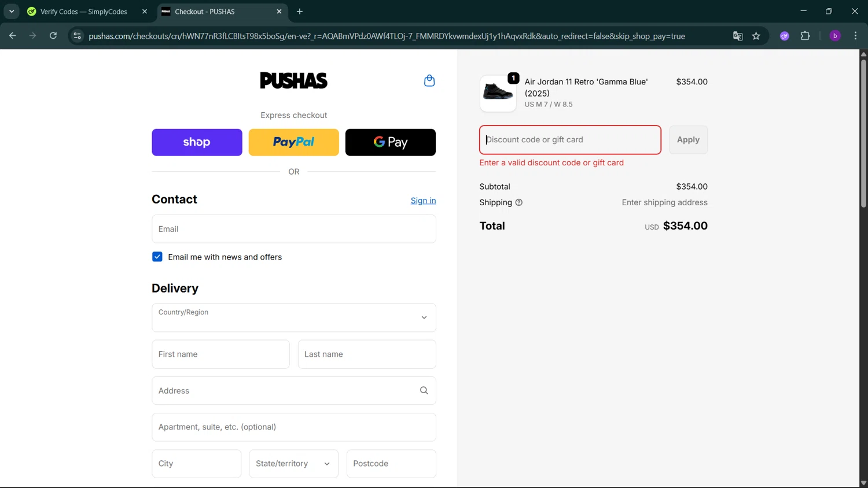This screenshot has width=868, height=488.
Task: Open the State/territory dropdown
Action: pos(294,464)
